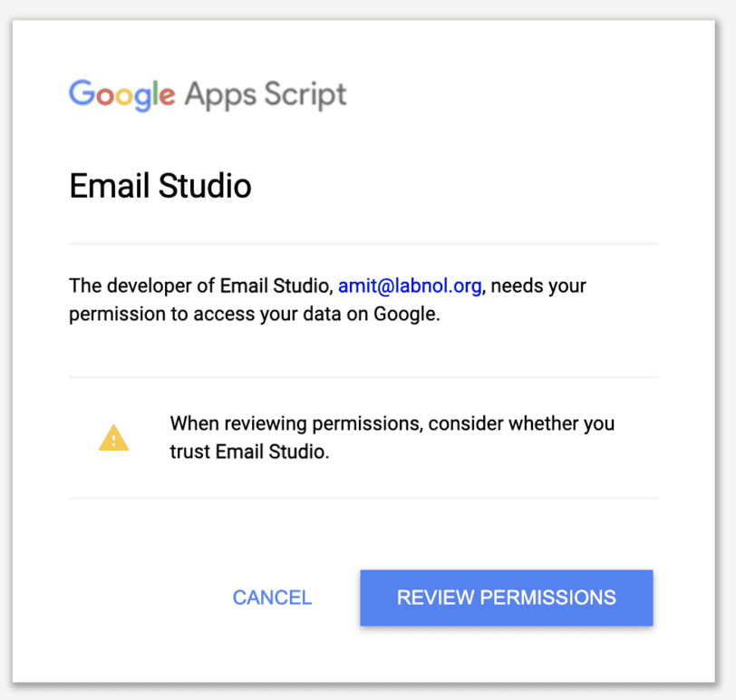Click the "needs your" text after the email
Screen dimensions: 736x700
541,287
